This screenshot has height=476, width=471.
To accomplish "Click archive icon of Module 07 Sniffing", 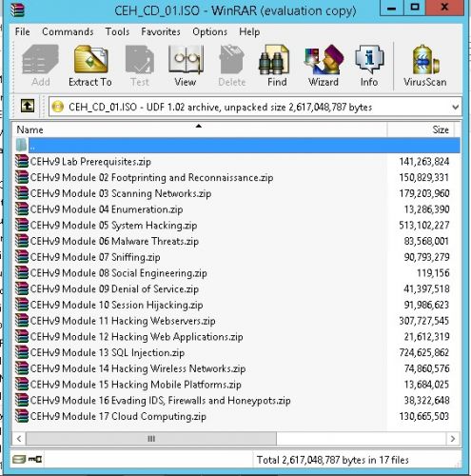I will click(x=22, y=257).
